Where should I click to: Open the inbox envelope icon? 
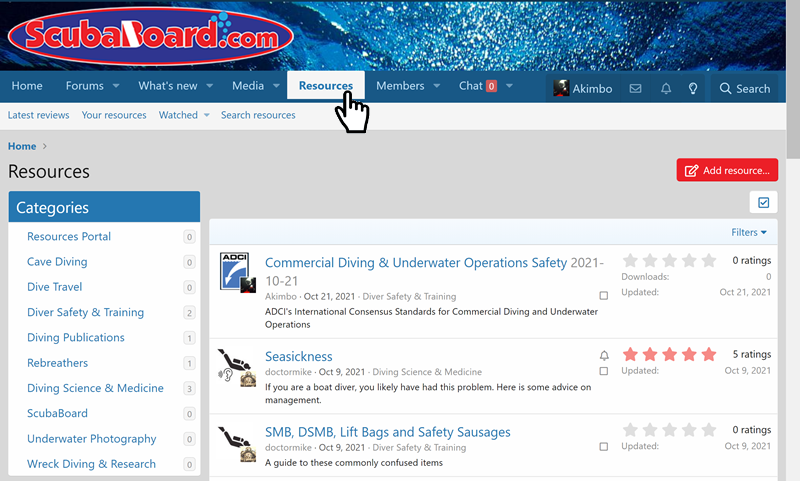[635, 89]
